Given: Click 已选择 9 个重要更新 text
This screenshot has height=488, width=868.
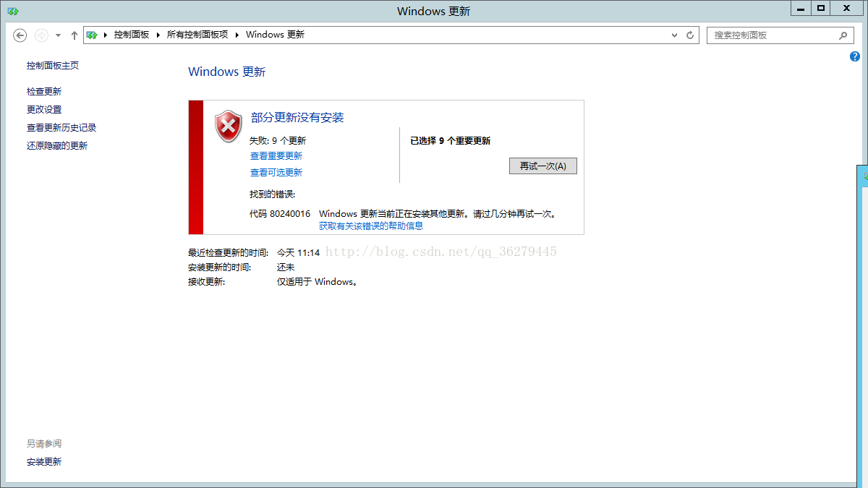Looking at the screenshot, I should click(451, 141).
